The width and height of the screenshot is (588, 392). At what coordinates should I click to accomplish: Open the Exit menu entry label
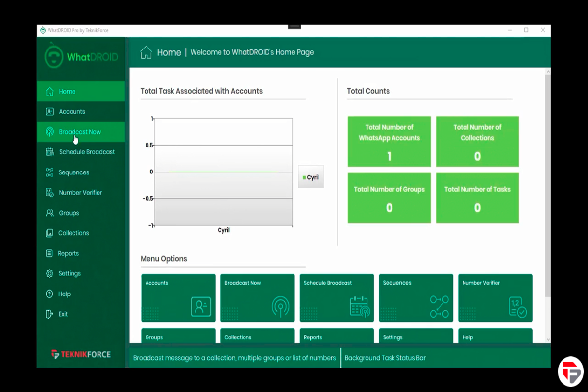coord(63,314)
